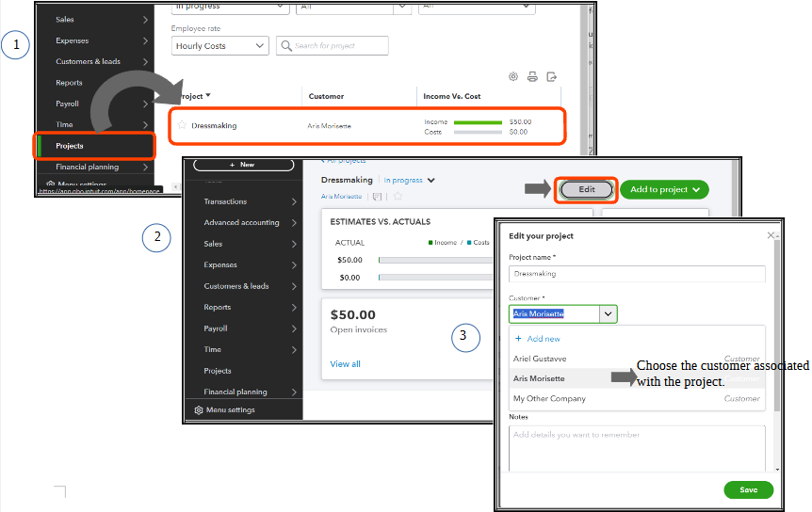Expand Financial planning in the first window's sidebar
This screenshot has height=512, width=812.
tap(145, 167)
